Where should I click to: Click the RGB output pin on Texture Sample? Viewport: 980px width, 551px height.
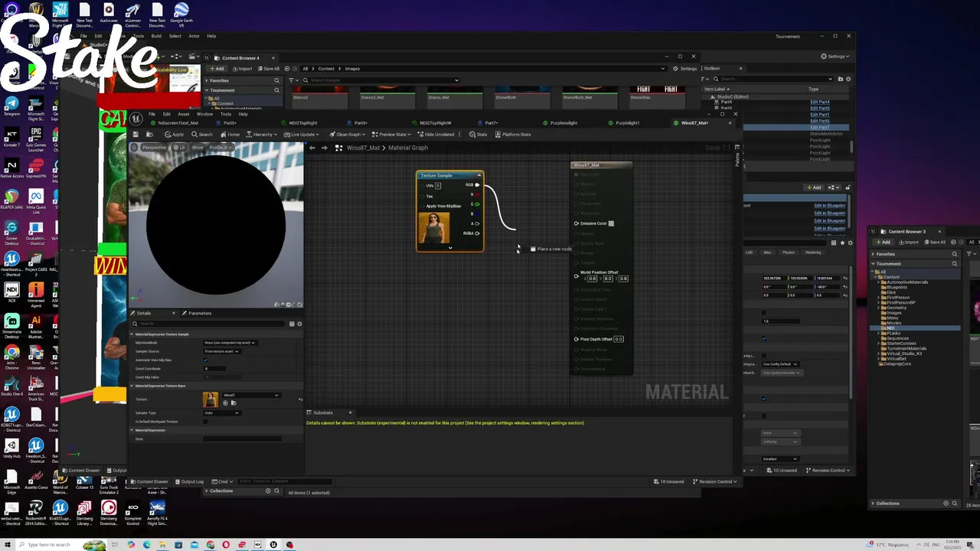pos(477,185)
